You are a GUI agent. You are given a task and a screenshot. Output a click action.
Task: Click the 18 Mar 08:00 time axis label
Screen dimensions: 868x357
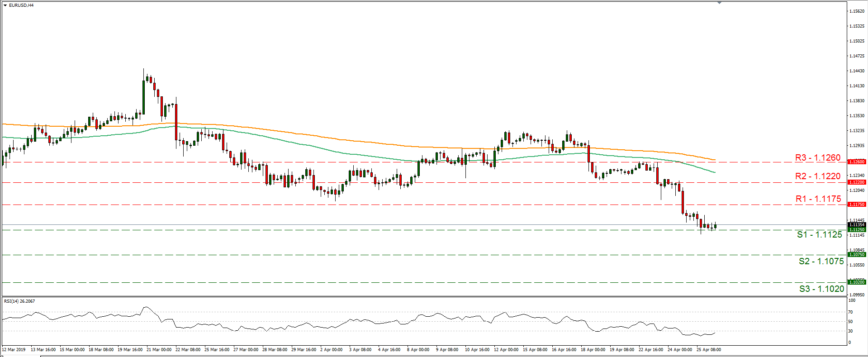(101, 350)
